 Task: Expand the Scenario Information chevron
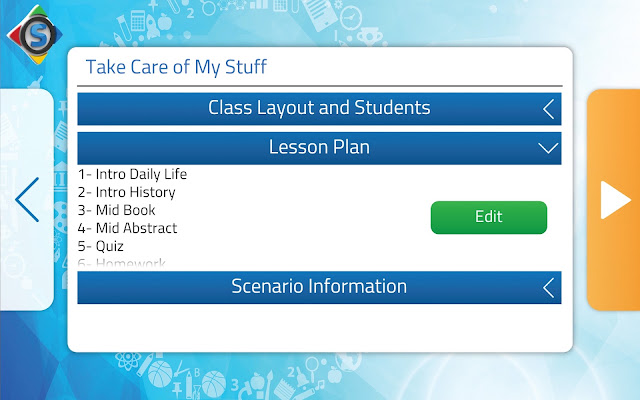click(549, 287)
